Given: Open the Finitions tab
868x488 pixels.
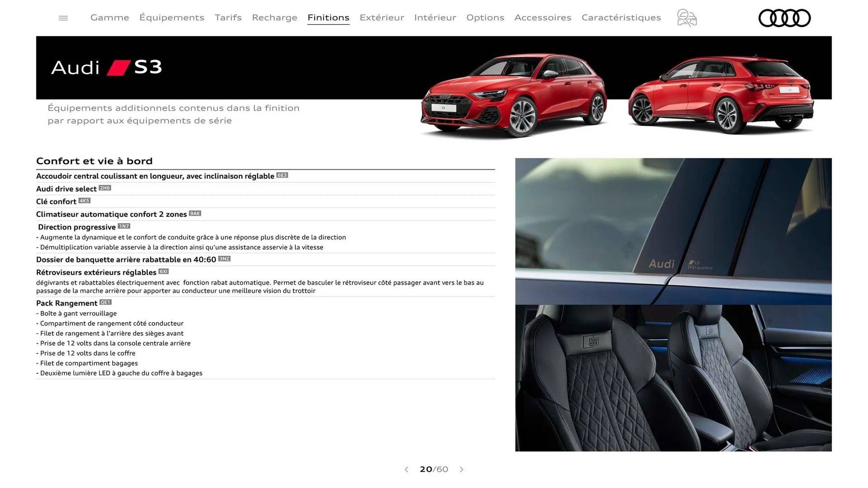Looking at the screenshot, I should coord(328,18).
